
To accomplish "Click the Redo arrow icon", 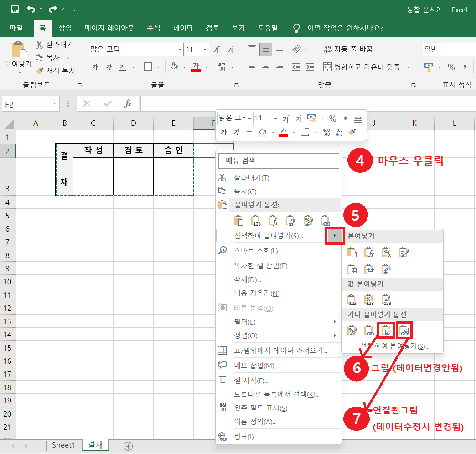I will pyautogui.click(x=53, y=10).
